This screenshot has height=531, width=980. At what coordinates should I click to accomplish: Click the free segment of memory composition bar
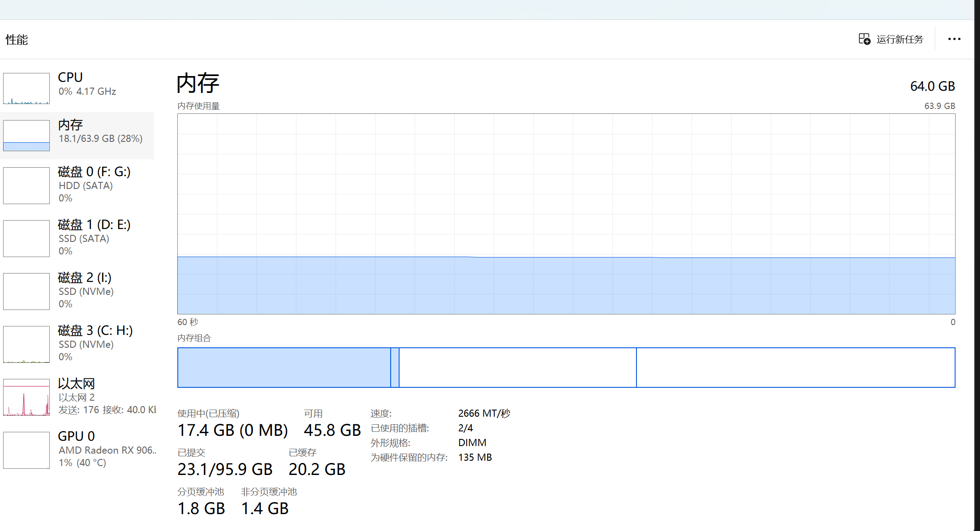click(x=795, y=367)
